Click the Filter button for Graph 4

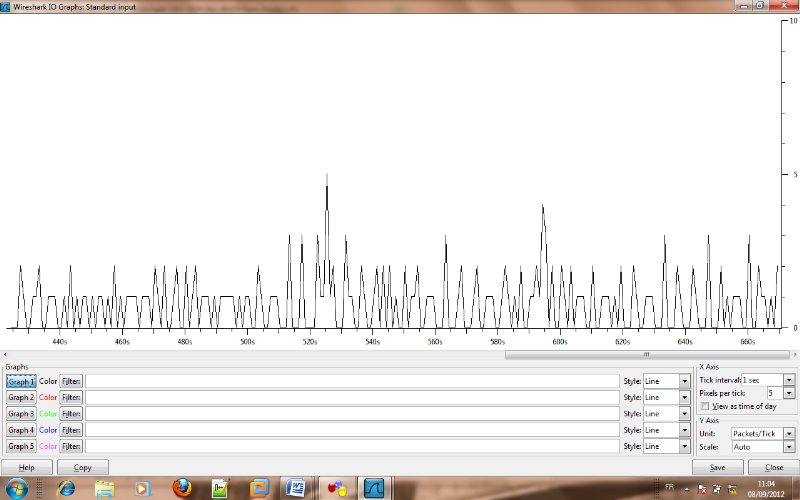point(70,429)
